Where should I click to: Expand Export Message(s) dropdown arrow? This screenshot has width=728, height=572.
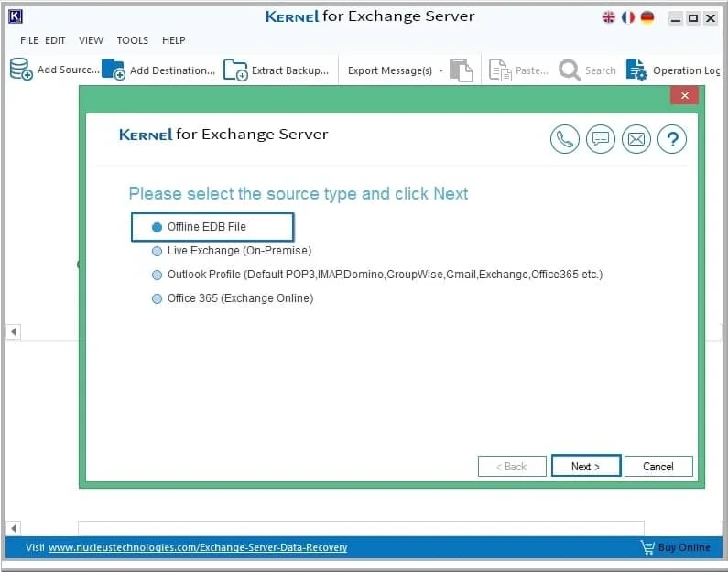click(441, 70)
